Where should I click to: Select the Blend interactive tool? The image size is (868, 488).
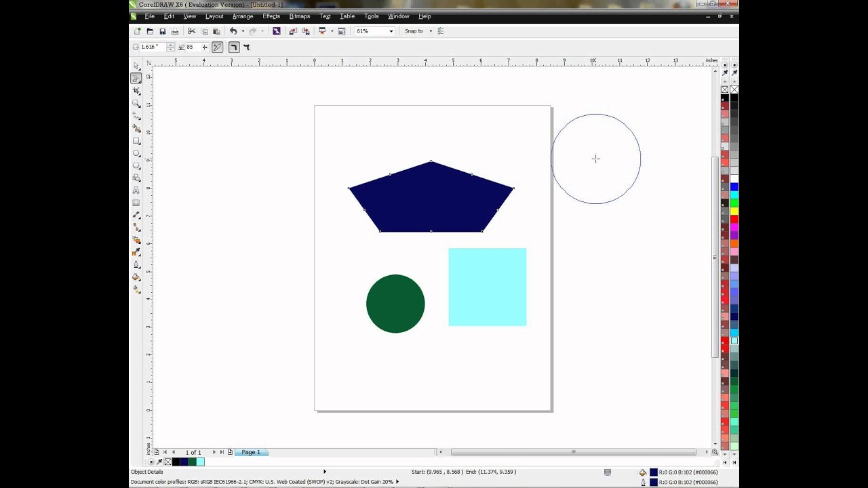136,240
